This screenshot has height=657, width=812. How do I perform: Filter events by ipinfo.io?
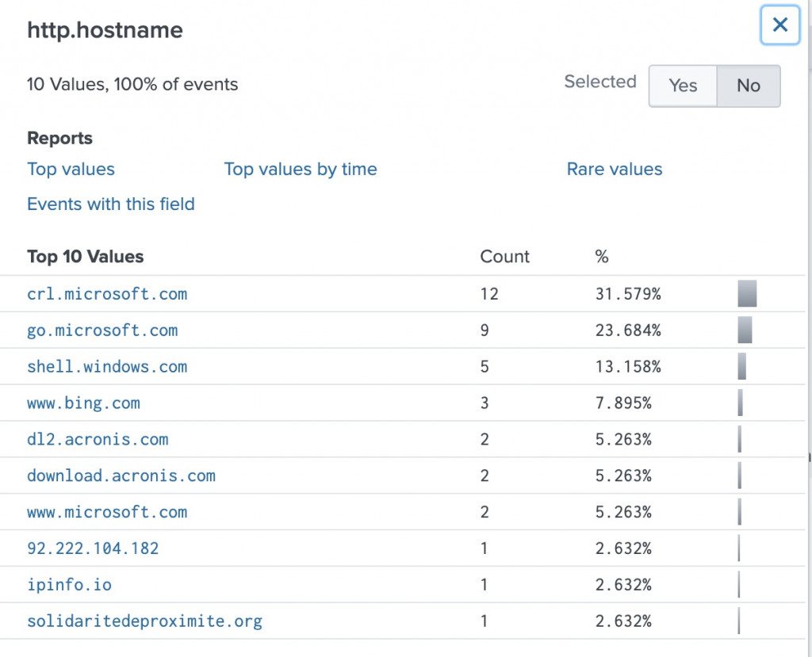tap(69, 585)
